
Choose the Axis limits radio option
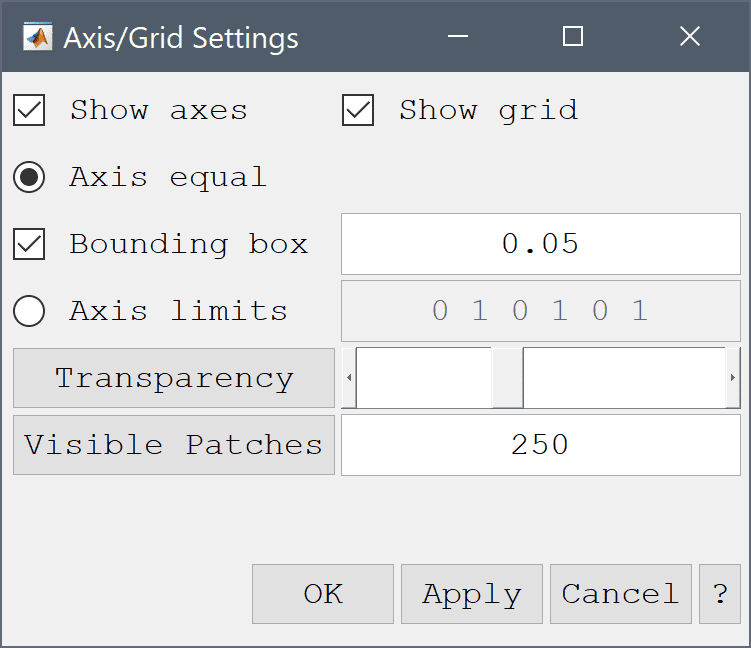click(x=29, y=311)
